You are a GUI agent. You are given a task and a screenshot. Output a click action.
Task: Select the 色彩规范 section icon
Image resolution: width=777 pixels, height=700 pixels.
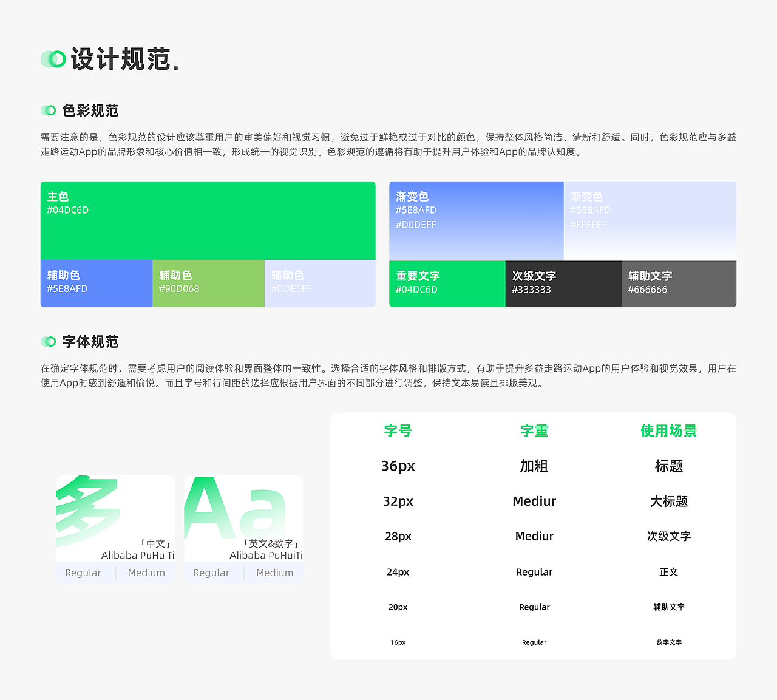[x=47, y=110]
